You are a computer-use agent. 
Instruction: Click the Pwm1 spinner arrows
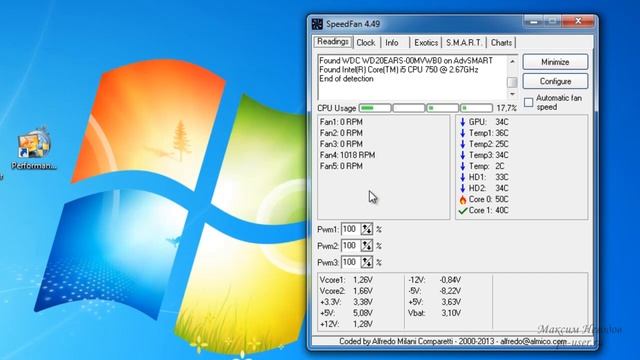tap(367, 229)
